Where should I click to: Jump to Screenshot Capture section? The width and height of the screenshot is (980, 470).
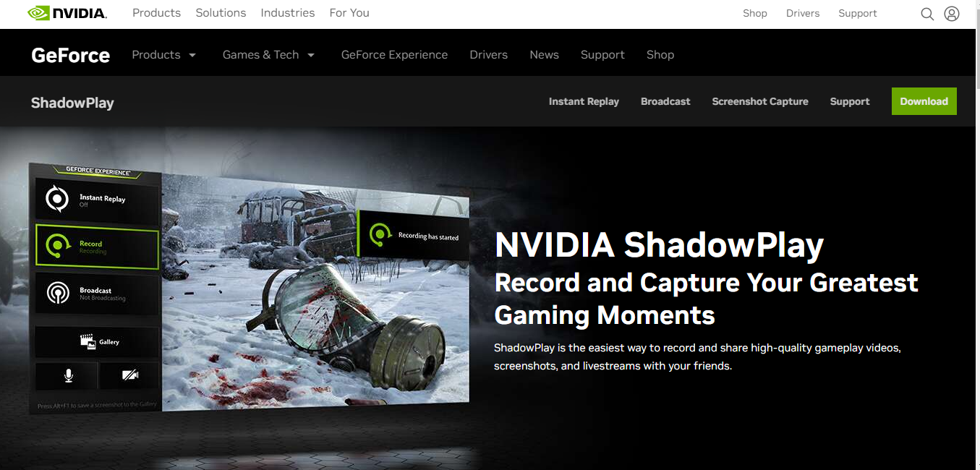click(x=760, y=101)
